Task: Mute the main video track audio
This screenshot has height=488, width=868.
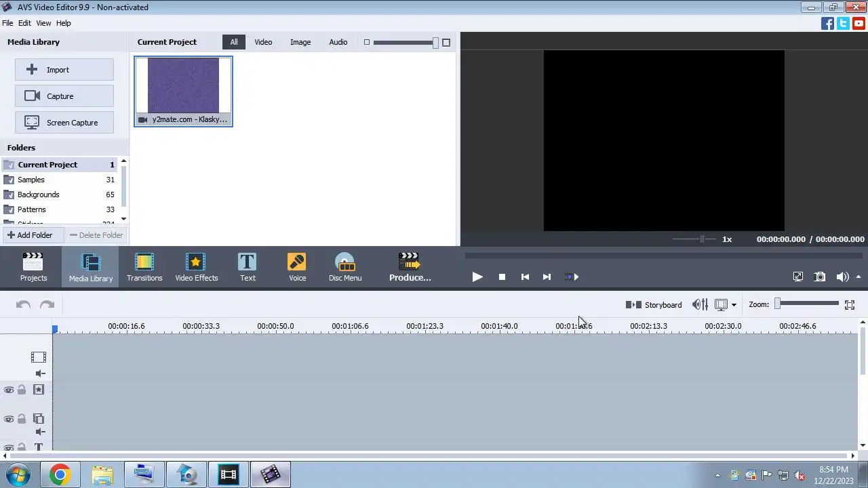Action: point(40,373)
